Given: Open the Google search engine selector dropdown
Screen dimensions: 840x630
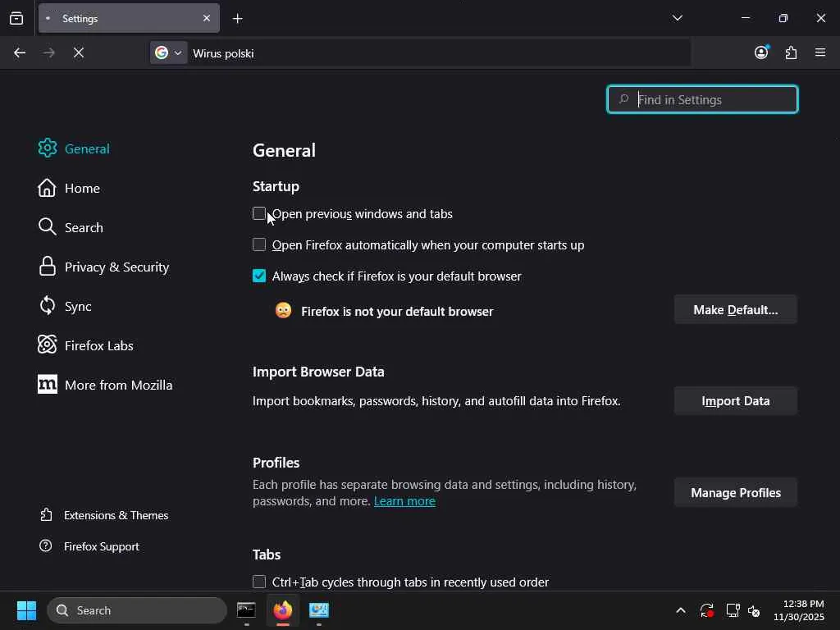Looking at the screenshot, I should [168, 52].
